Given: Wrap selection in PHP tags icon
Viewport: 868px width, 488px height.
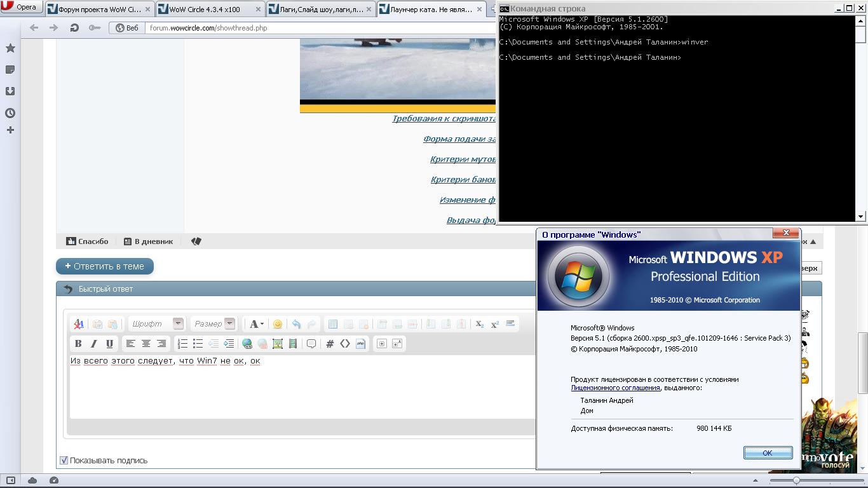Looking at the screenshot, I should (x=360, y=344).
